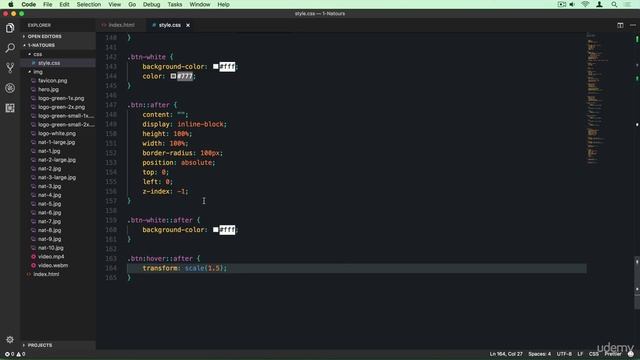
Task: Open nat-10.jpg file
Action: [x=58, y=248]
